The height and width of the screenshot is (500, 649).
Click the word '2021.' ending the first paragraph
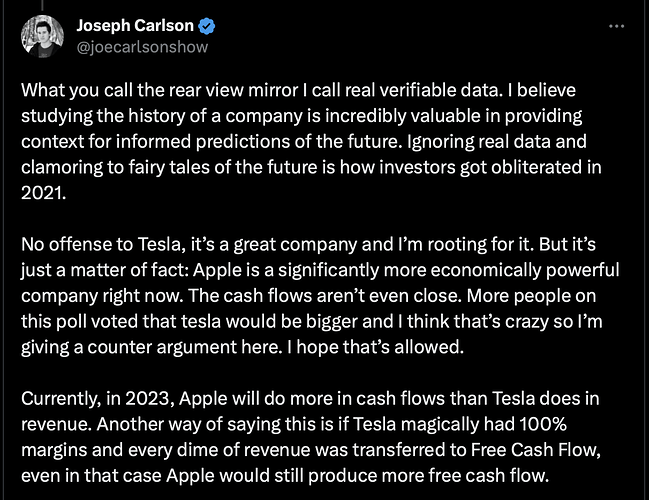point(43,193)
